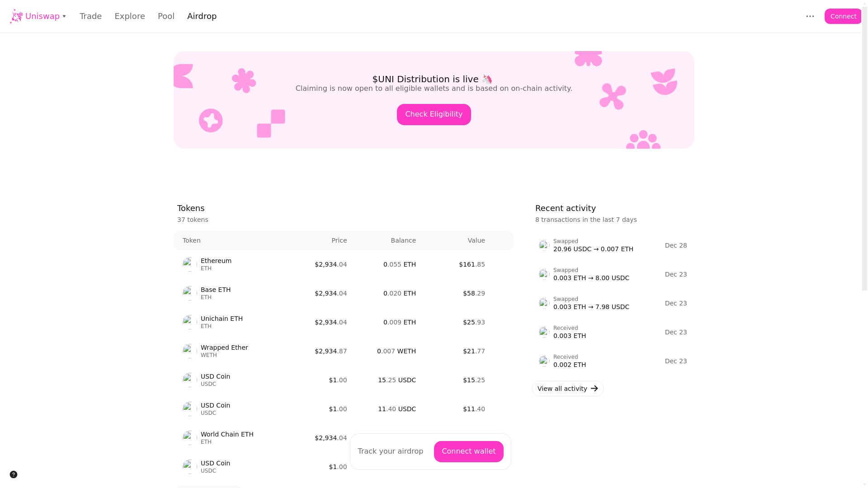Click icon for Received 0.003 ETH
The width and height of the screenshot is (868, 488).
pyautogui.click(x=544, y=332)
